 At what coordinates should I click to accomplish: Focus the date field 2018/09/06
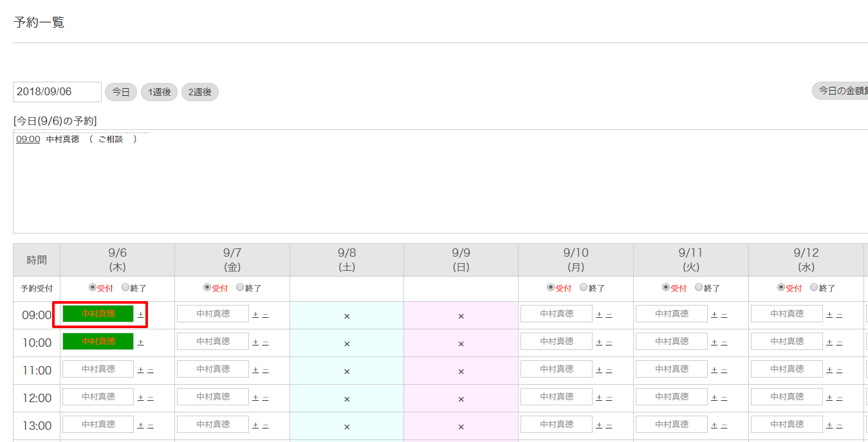tap(57, 92)
